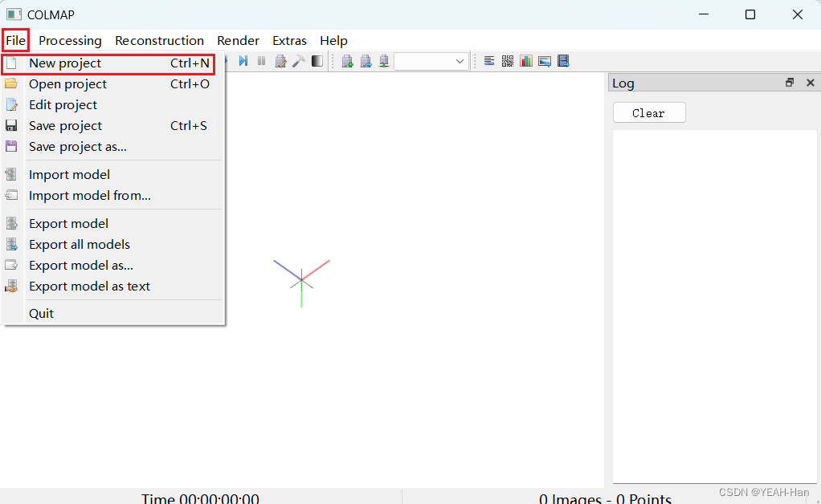Click the reconstruct one step icon
Viewport: 821px width, 504px height.
pyautogui.click(x=243, y=61)
